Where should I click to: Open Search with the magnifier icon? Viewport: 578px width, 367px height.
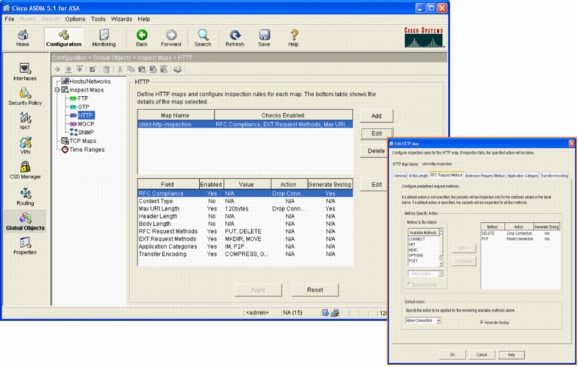(x=203, y=38)
